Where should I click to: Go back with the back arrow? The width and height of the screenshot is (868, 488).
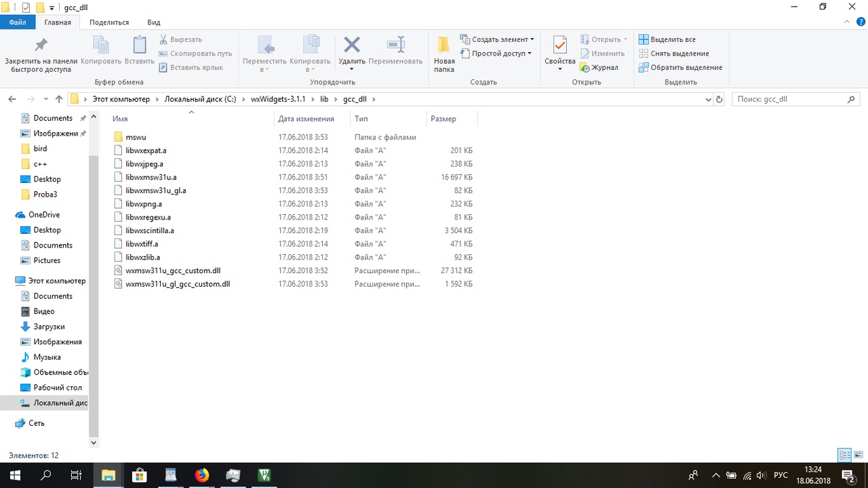tap(12, 99)
